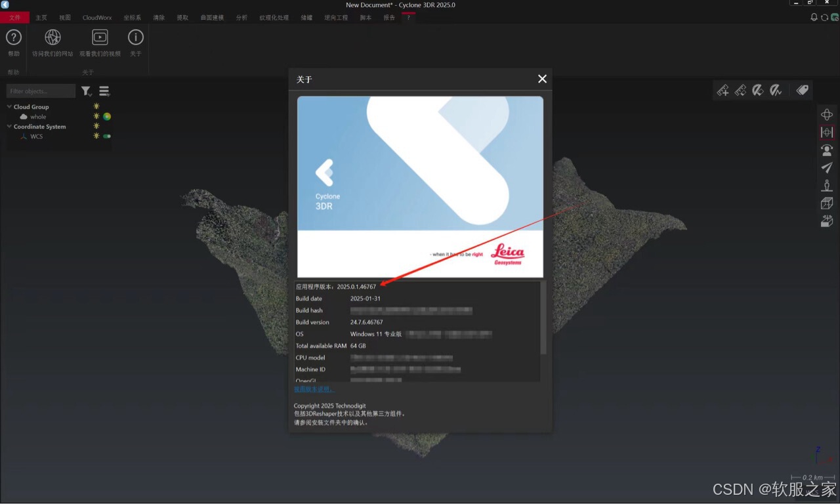This screenshot has width=840, height=504.
Task: Click the 访问我们的网站 globe icon
Action: click(52, 37)
